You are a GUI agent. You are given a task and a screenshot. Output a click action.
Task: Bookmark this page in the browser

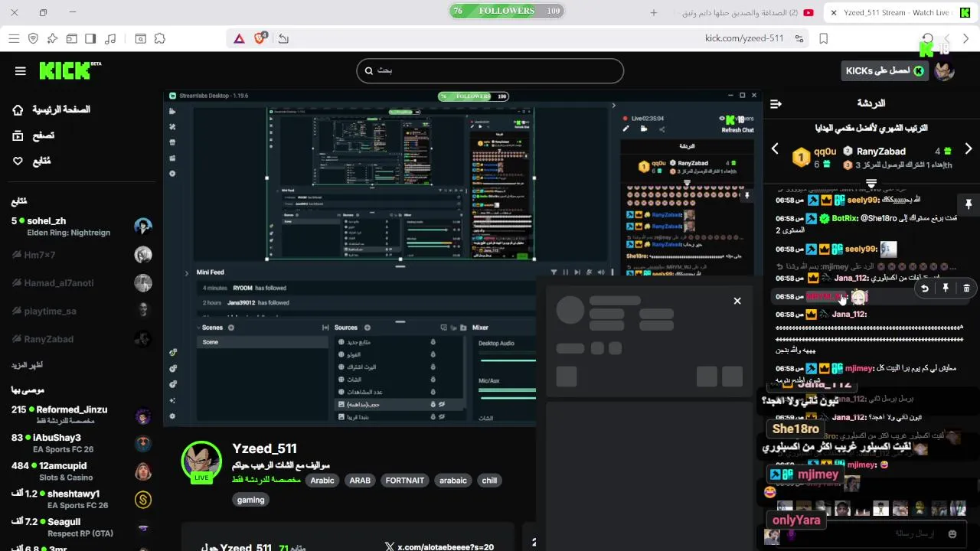click(824, 38)
